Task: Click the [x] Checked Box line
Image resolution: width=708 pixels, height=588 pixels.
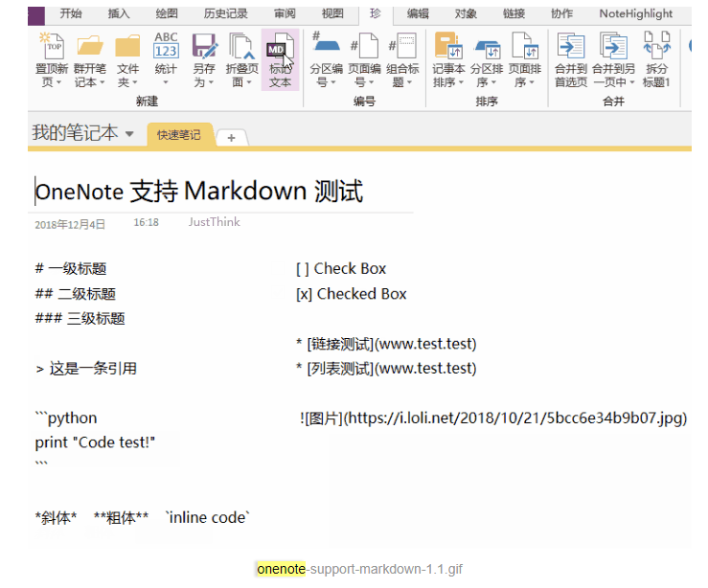Action: point(352,294)
